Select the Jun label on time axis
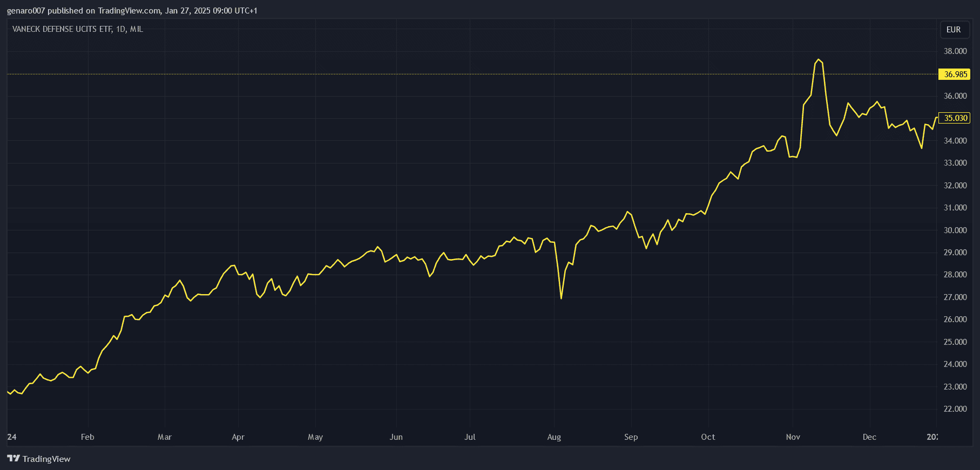The width and height of the screenshot is (980, 470). point(396,437)
